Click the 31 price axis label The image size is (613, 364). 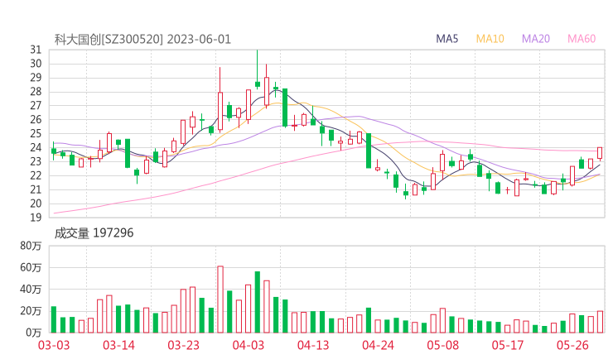tap(36, 50)
